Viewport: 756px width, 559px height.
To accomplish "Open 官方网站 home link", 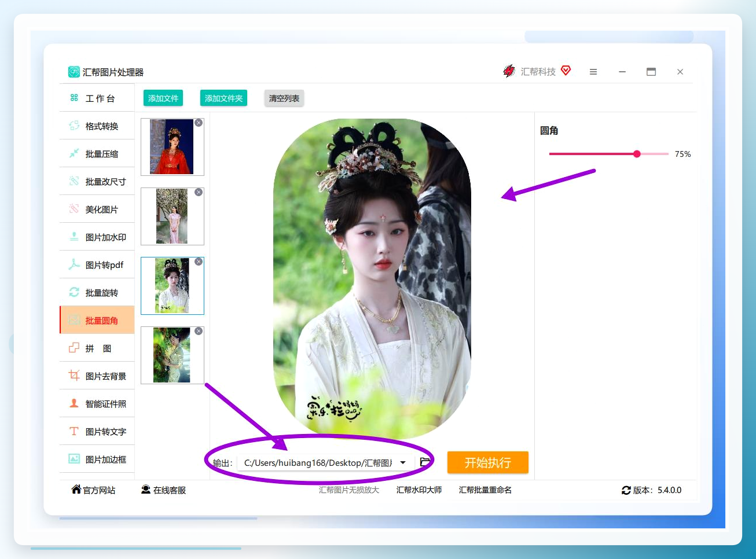I will [x=93, y=490].
